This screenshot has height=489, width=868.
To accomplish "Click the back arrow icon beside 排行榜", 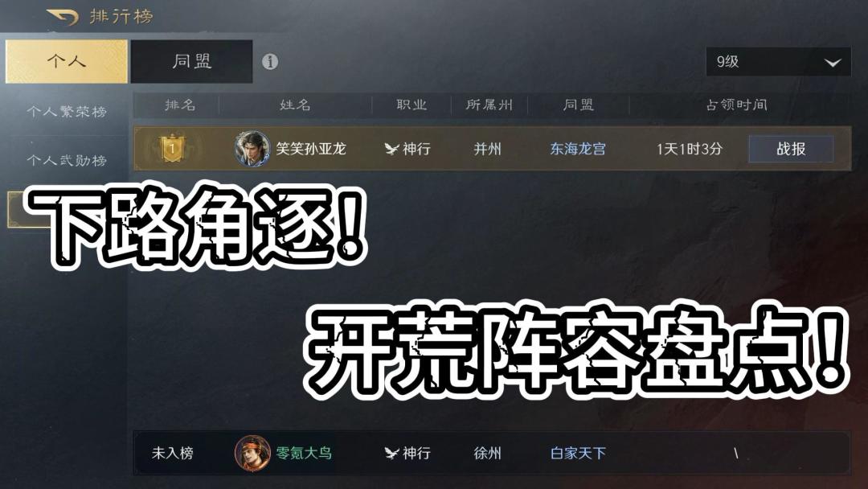I will pos(62,17).
